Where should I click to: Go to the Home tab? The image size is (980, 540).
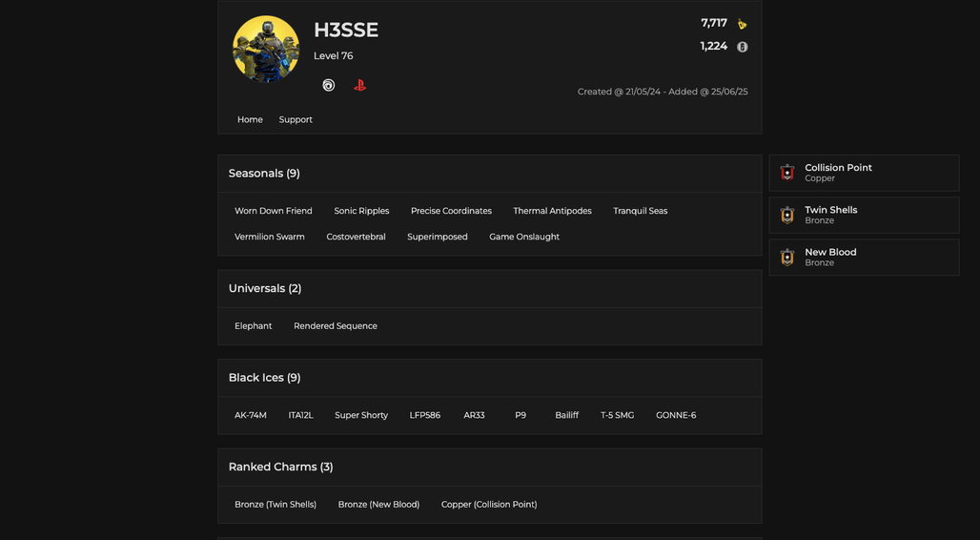[x=250, y=119]
